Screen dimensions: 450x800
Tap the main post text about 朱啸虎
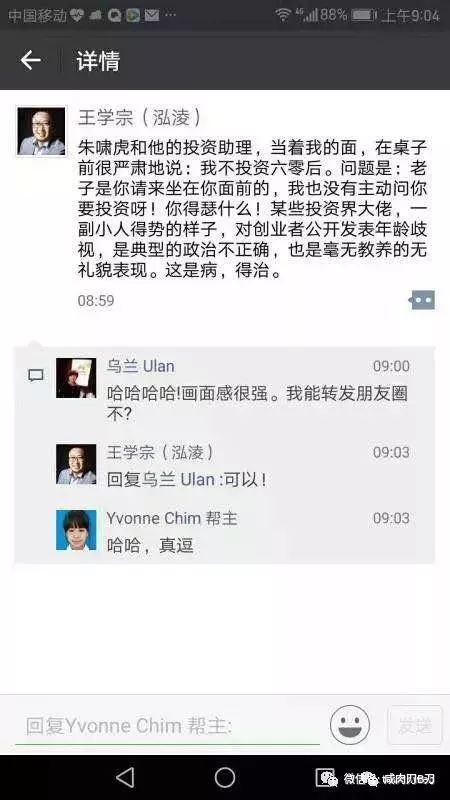coord(252,209)
